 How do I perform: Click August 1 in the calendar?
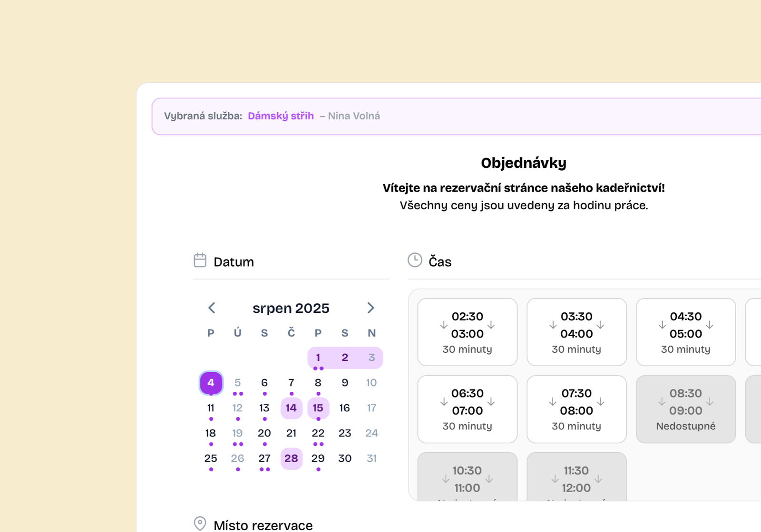pyautogui.click(x=318, y=358)
